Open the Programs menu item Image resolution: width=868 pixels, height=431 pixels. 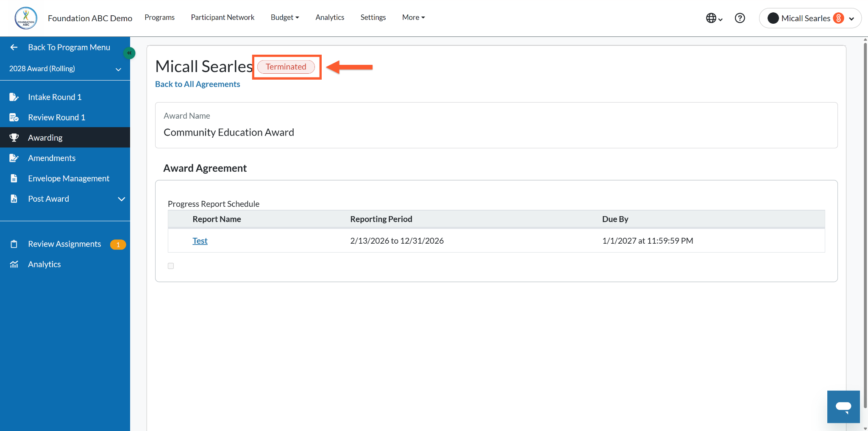(x=159, y=17)
